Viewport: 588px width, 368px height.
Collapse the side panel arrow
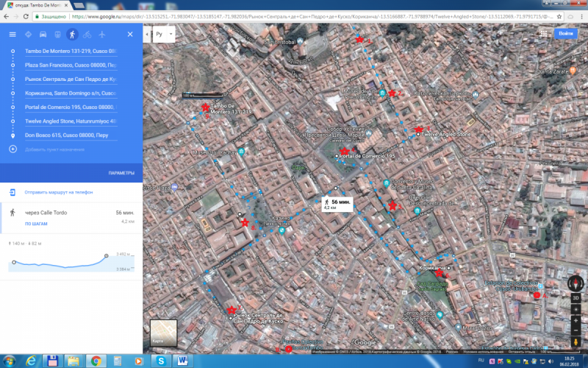[146, 34]
